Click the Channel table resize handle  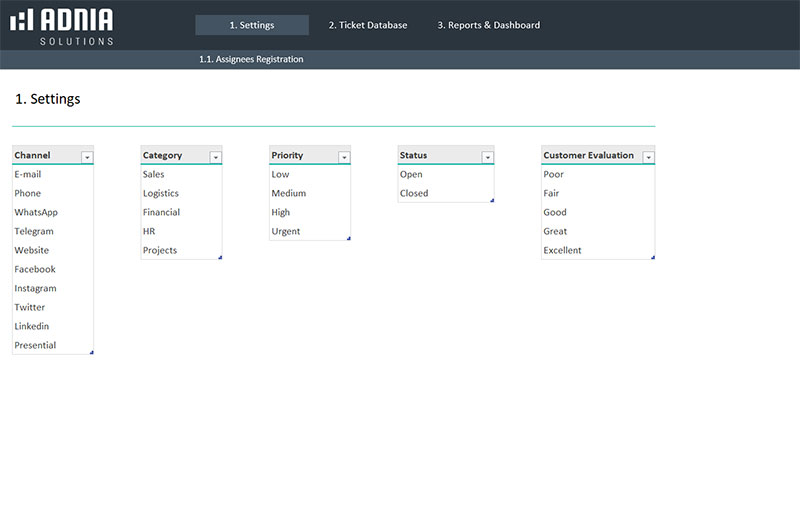point(91,352)
